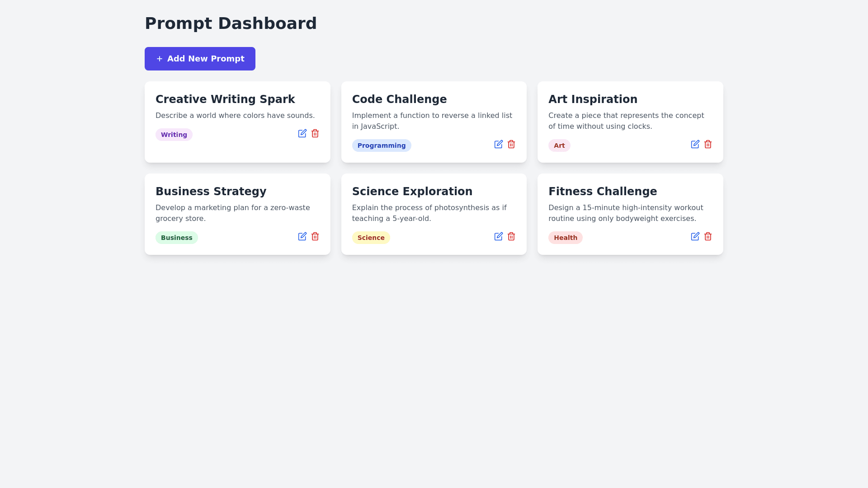Screen dimensions: 868x488
Task: Click the Writing category tag
Action: point(174,135)
